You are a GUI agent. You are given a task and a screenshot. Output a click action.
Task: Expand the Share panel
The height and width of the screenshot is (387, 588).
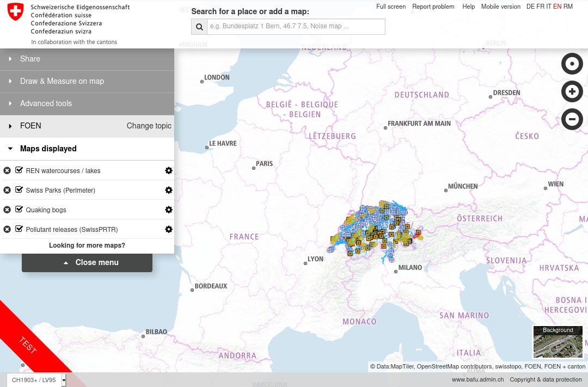(x=87, y=59)
